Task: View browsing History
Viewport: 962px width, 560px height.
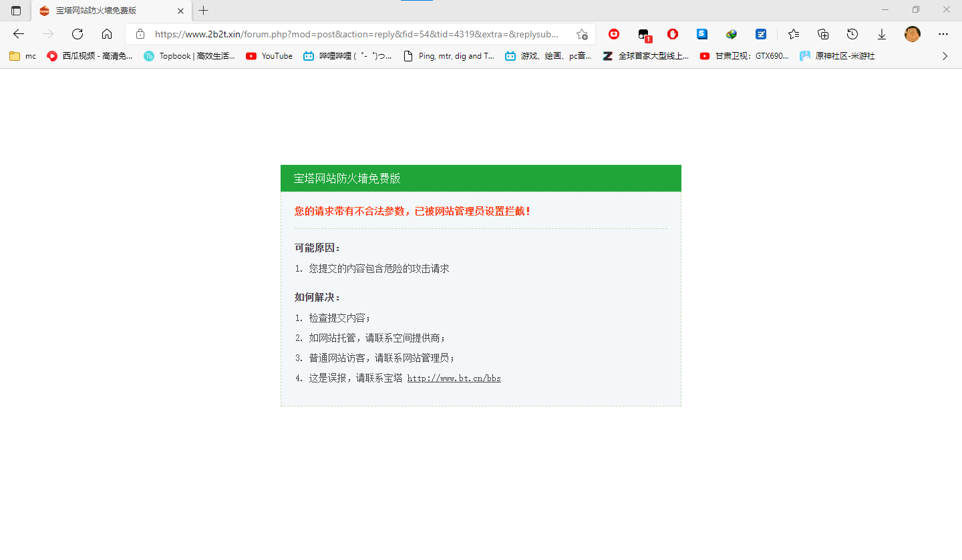Action: (x=852, y=34)
